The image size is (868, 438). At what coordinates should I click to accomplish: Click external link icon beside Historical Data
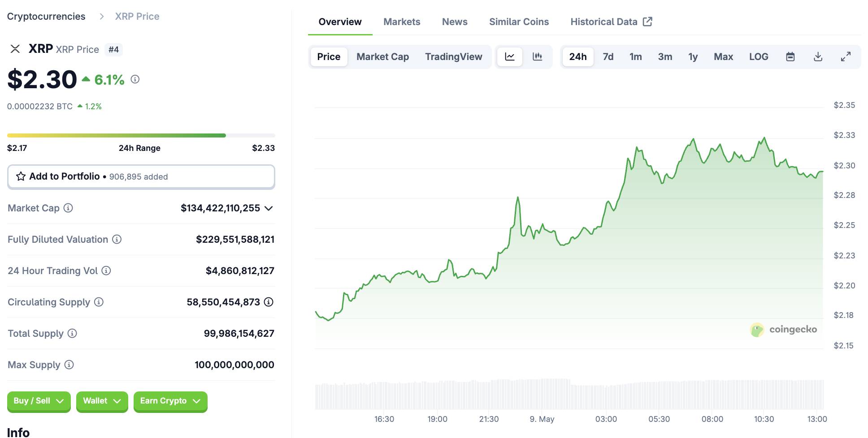pyautogui.click(x=647, y=21)
